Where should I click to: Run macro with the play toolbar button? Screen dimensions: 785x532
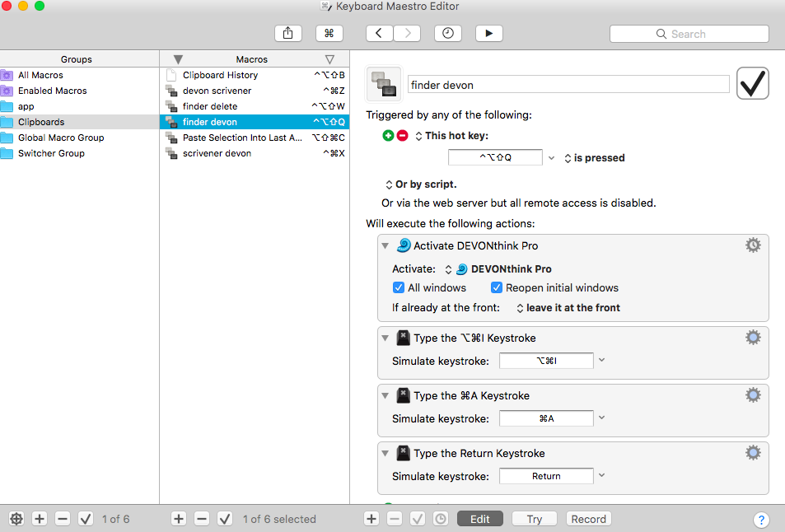[x=489, y=34]
